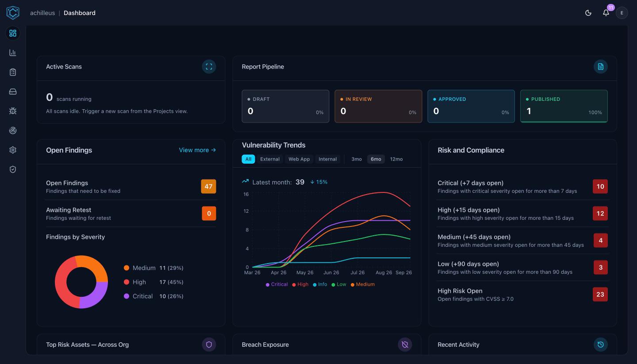Click the Recent Activity history icon
The height and width of the screenshot is (364, 637).
(x=601, y=345)
